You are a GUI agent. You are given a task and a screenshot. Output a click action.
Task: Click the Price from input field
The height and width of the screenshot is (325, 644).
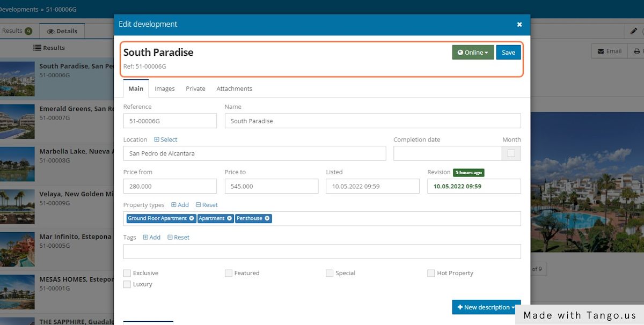tap(170, 186)
